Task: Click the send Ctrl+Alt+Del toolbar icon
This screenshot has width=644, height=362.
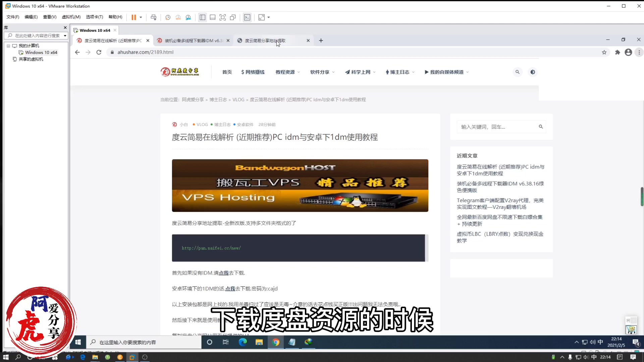Action: [x=154, y=17]
